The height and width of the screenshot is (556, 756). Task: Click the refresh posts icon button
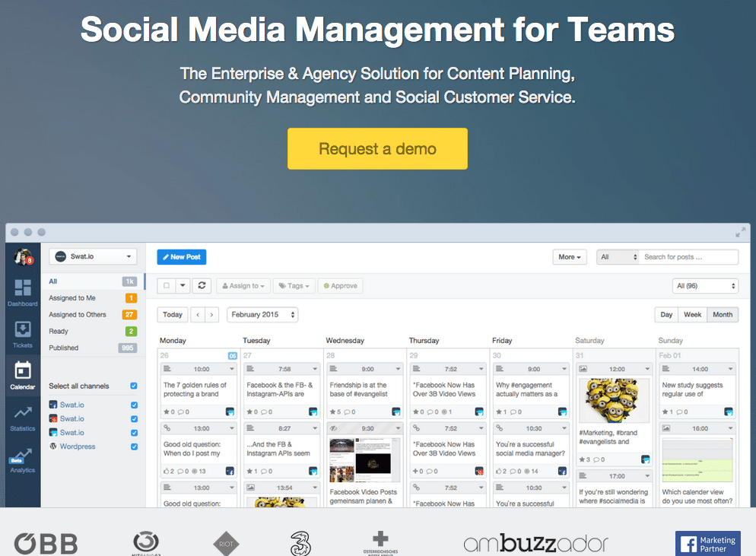202,285
